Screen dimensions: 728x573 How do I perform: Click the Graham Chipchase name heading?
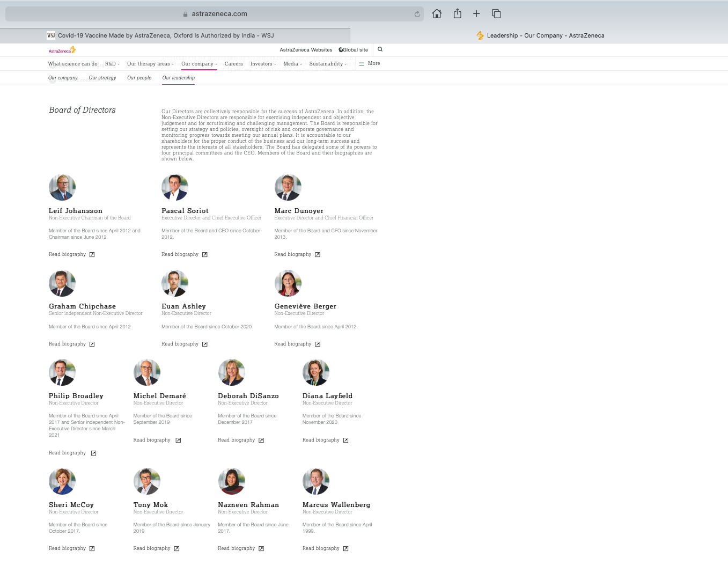82,306
